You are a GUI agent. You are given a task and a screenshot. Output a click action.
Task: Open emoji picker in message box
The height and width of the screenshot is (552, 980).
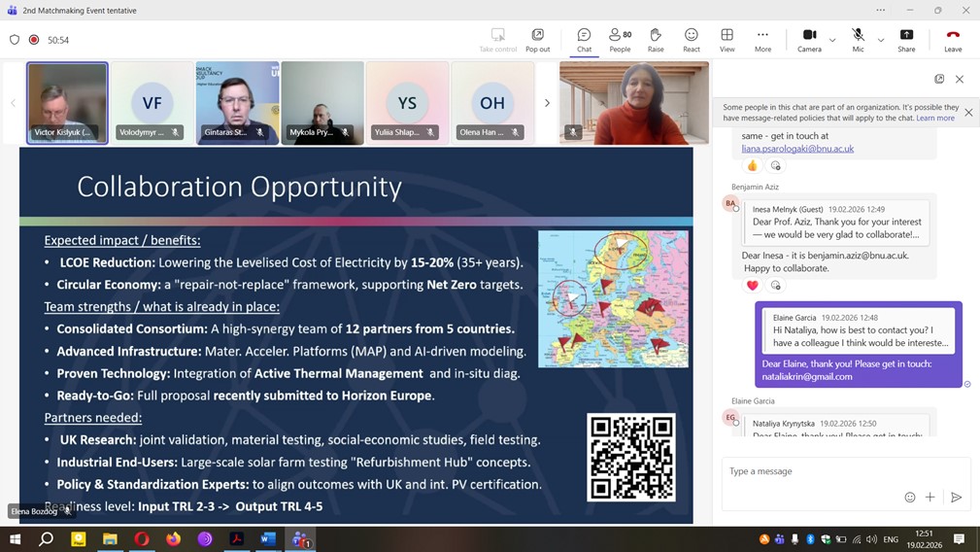click(910, 497)
